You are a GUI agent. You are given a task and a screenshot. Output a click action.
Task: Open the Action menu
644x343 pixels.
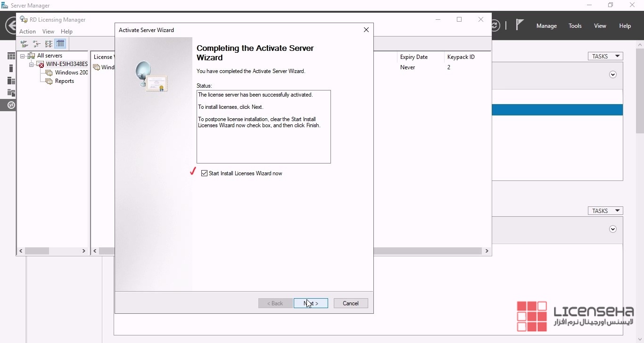tap(27, 32)
